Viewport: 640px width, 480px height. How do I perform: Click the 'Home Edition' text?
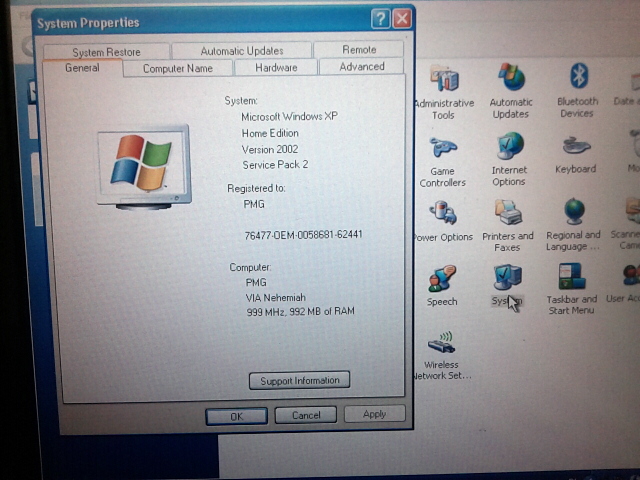click(x=270, y=133)
